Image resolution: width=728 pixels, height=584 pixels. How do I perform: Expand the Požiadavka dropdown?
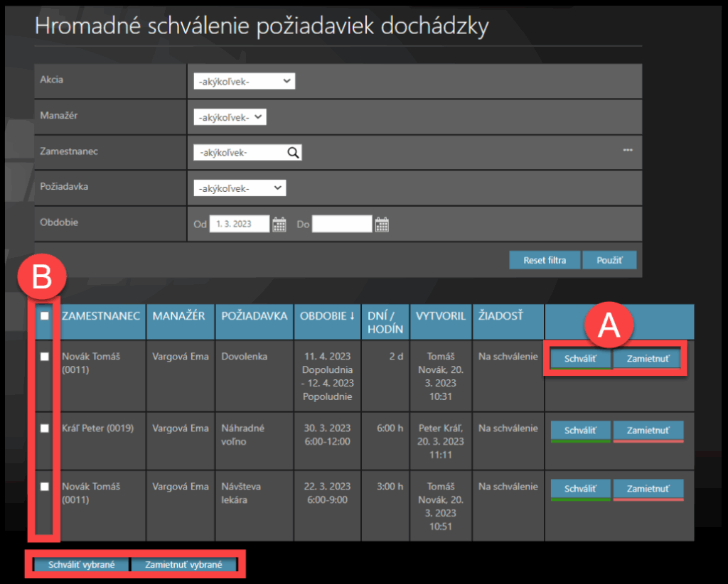pos(240,188)
